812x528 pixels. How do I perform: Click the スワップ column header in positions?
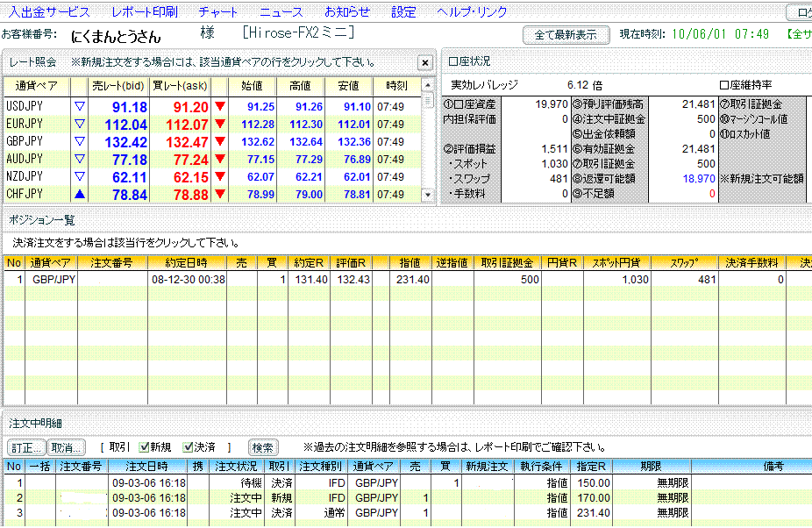click(684, 263)
